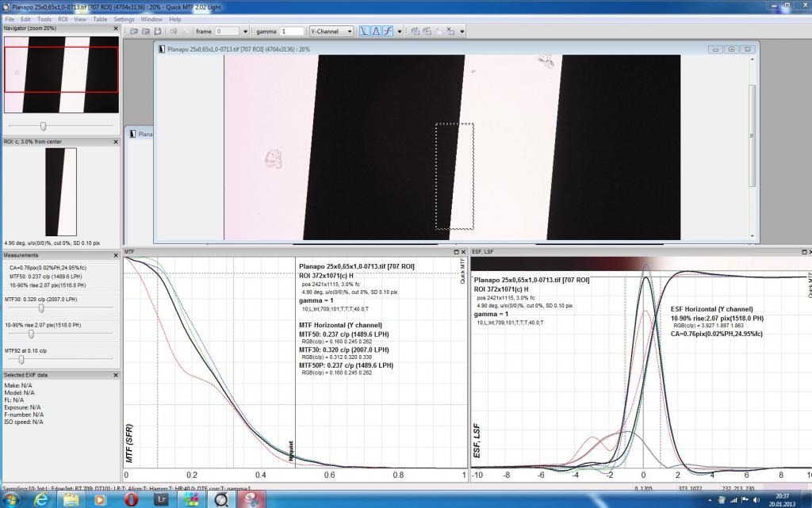Viewport: 812px width, 508px height.
Task: Open Lightroom from the taskbar
Action: pos(159,499)
